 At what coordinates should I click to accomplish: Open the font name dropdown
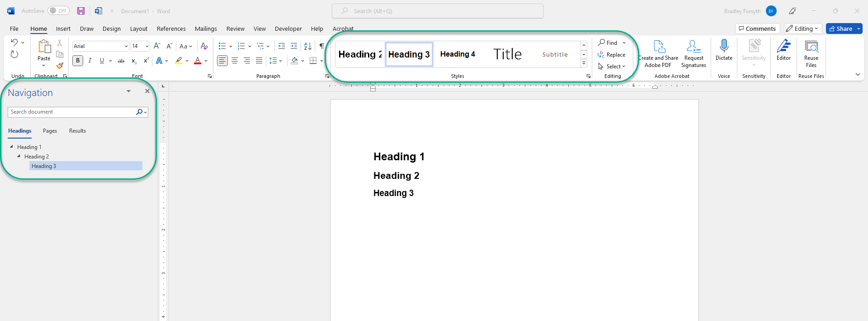[126, 46]
